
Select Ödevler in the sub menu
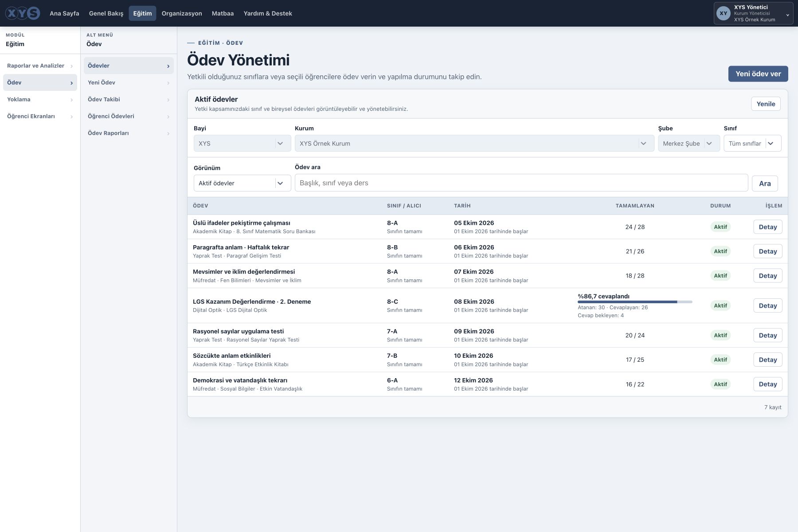tap(129, 66)
